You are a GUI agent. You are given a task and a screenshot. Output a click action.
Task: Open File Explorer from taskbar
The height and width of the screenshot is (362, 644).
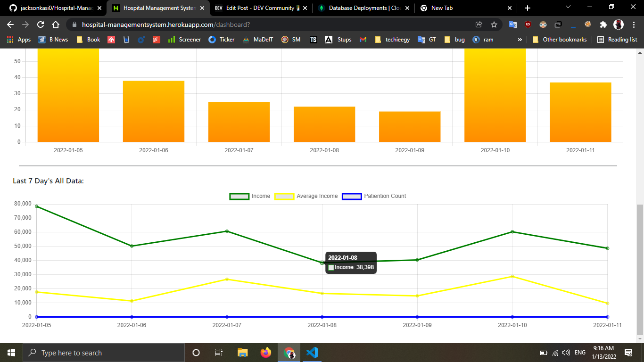(x=242, y=352)
